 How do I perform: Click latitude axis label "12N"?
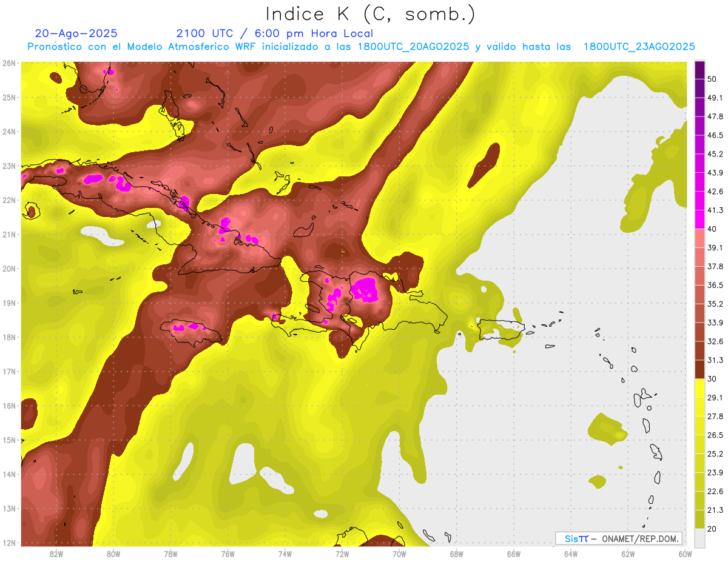pos(9,543)
